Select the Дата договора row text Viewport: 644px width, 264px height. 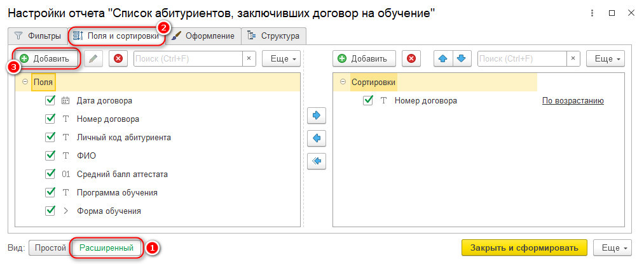click(x=104, y=100)
